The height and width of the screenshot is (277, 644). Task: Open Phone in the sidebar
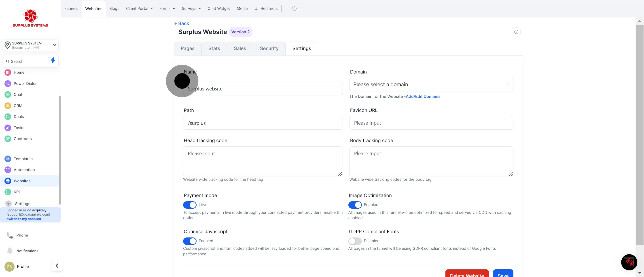click(22, 235)
